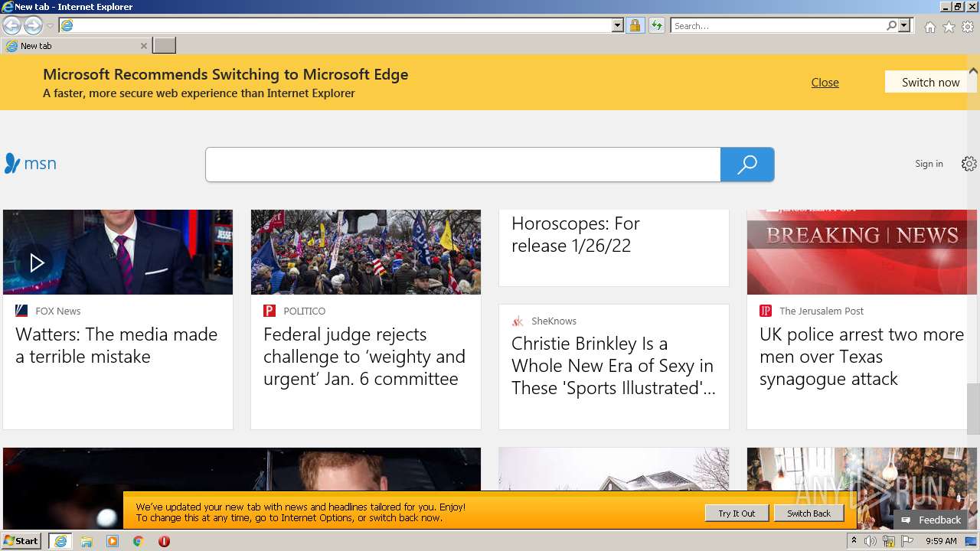
Task: Select the New tab browser tab
Action: click(x=77, y=46)
